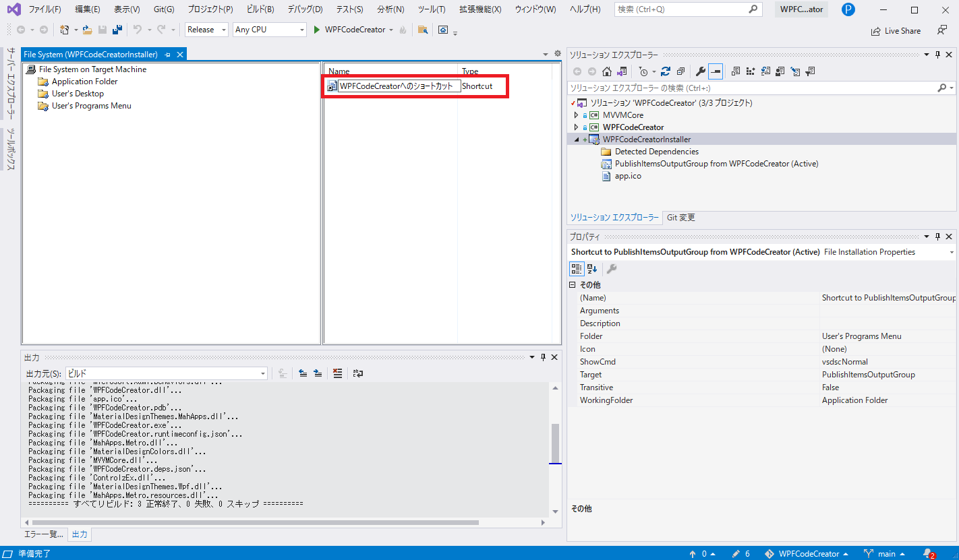Click the account badge icon labeled P
The width and height of the screenshot is (959, 560).
pyautogui.click(x=848, y=9)
